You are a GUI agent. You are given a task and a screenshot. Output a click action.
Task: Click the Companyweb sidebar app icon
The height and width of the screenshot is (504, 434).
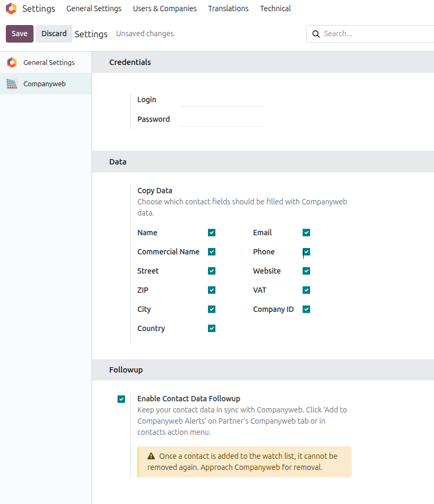click(12, 84)
